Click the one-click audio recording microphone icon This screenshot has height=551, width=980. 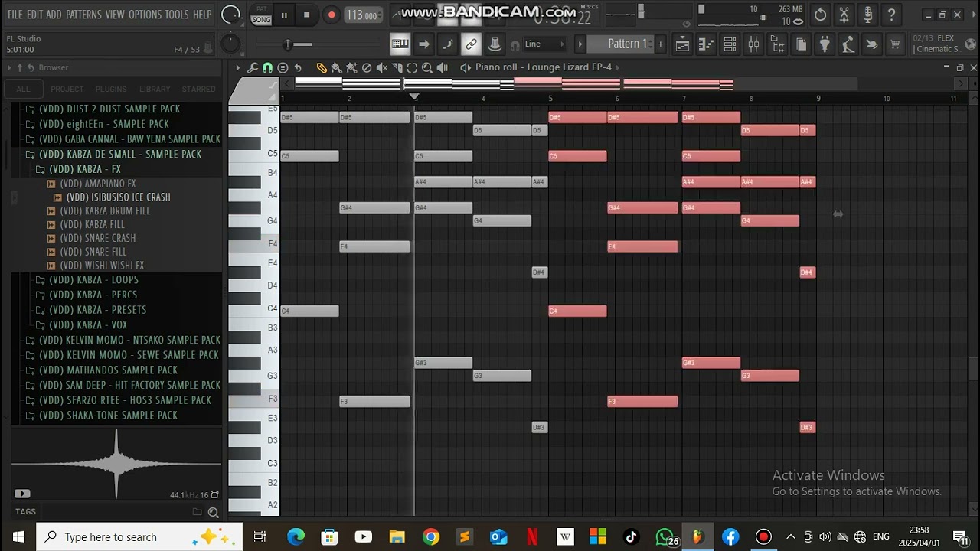click(x=867, y=15)
